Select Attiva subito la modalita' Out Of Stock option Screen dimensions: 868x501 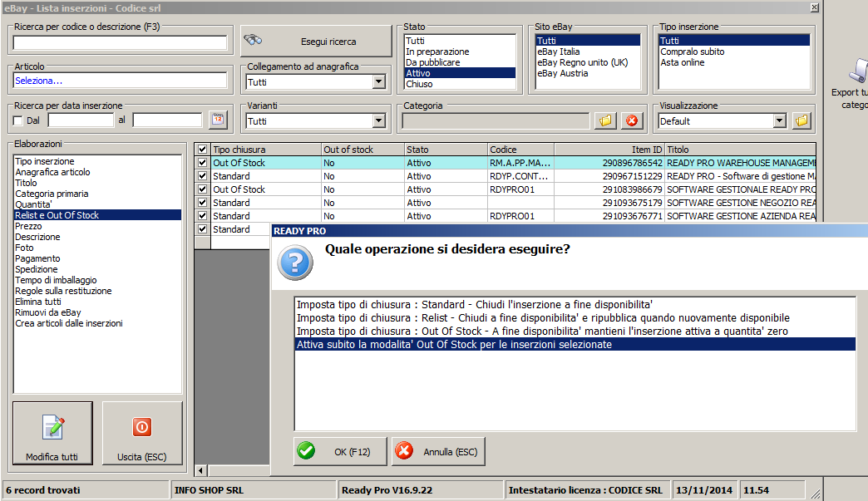(x=575, y=345)
